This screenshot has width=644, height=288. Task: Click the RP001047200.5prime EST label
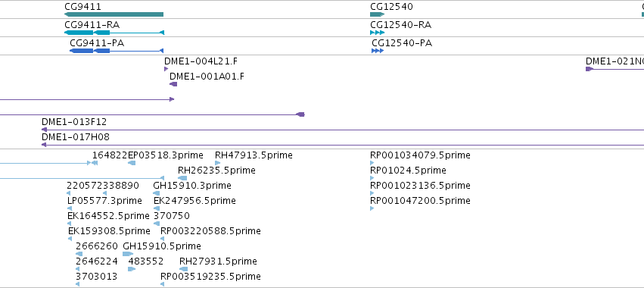pyautogui.click(x=420, y=201)
